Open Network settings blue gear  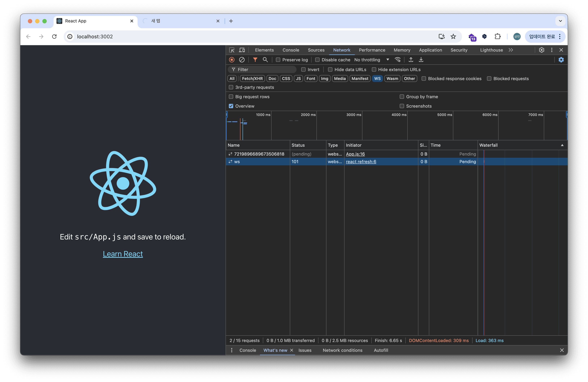561,60
